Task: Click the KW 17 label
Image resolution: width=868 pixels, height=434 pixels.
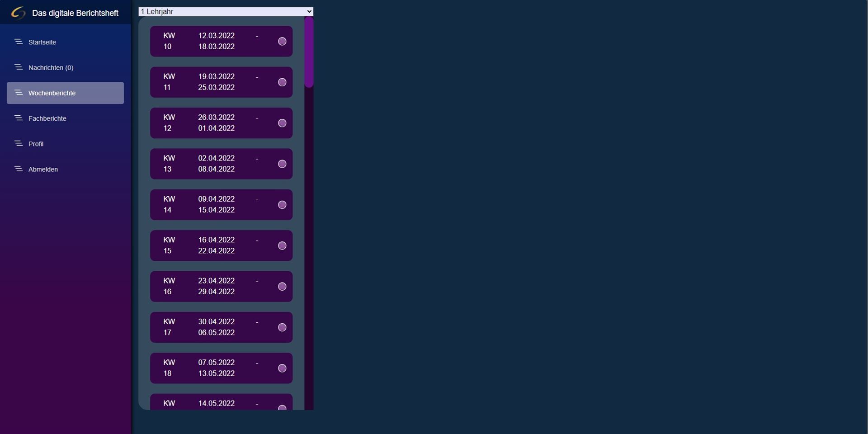Action: tap(169, 327)
